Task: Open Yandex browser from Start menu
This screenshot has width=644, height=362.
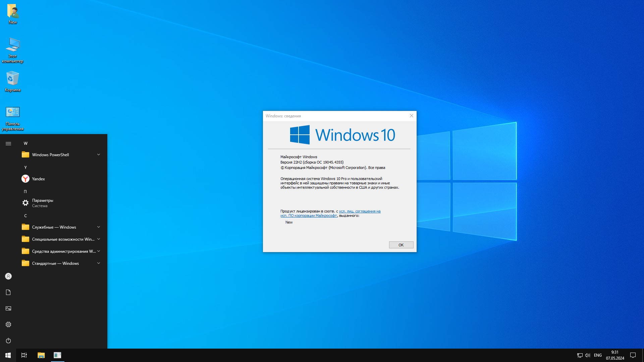Action: coord(38,179)
